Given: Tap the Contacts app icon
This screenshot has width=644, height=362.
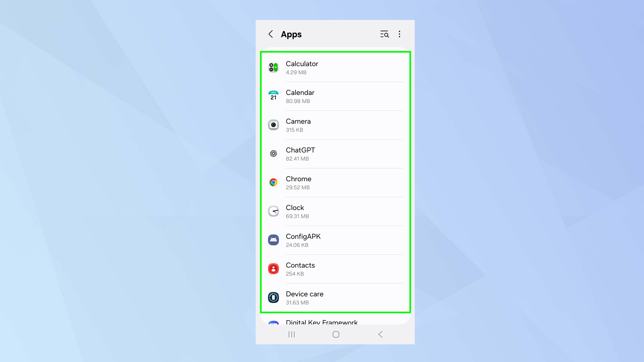Looking at the screenshot, I should point(273,269).
